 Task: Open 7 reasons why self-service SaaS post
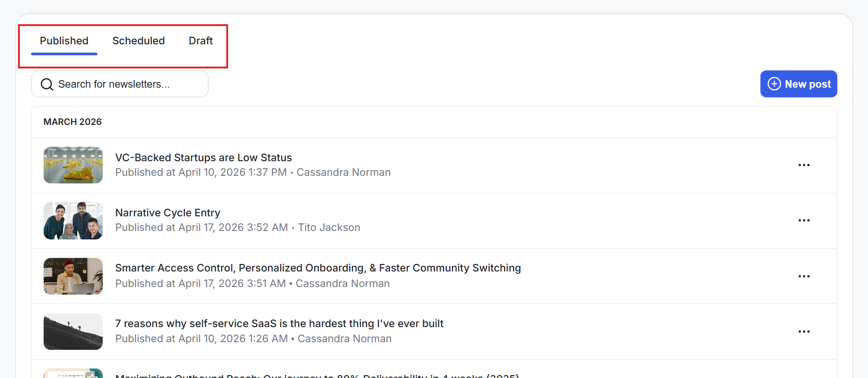(x=279, y=323)
